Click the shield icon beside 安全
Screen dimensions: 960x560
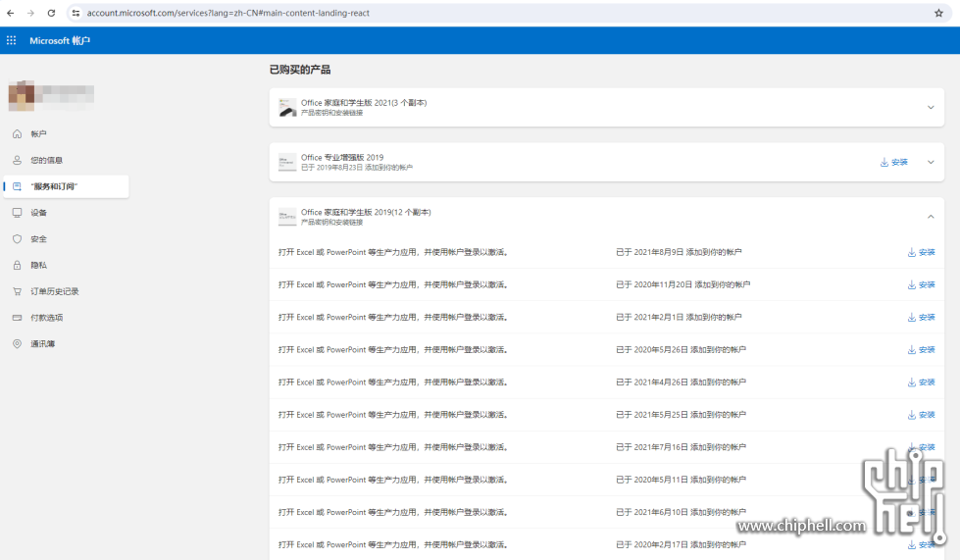click(x=17, y=239)
